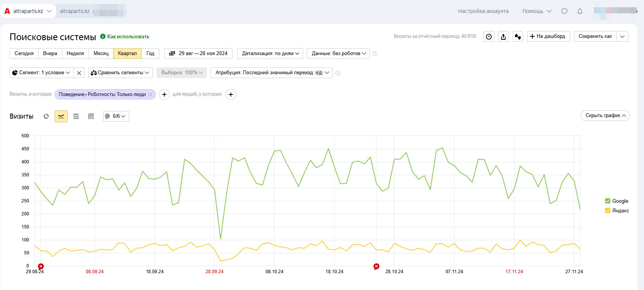Image resolution: width=644 pixels, height=290 pixels.
Task: Open the 'Сохранить как' arrow dropdown
Action: click(622, 36)
